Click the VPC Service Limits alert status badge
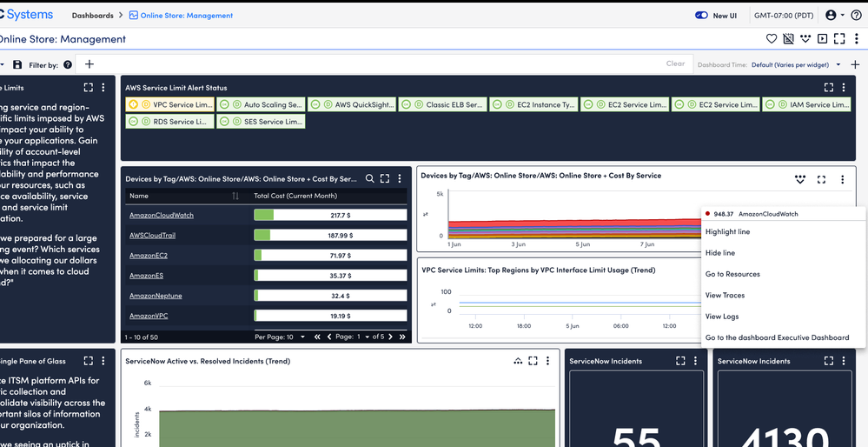 [171, 104]
